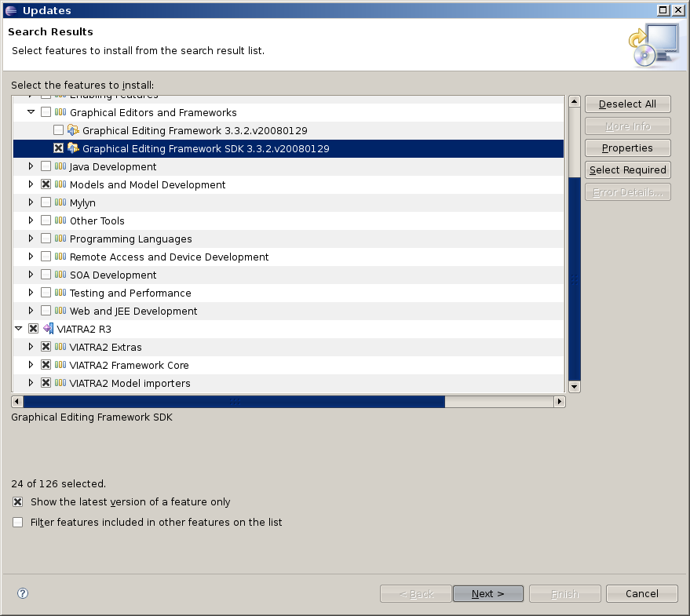This screenshot has height=616, width=690.
Task: Click the VIATRA2 Extras category icon
Action: (x=60, y=347)
